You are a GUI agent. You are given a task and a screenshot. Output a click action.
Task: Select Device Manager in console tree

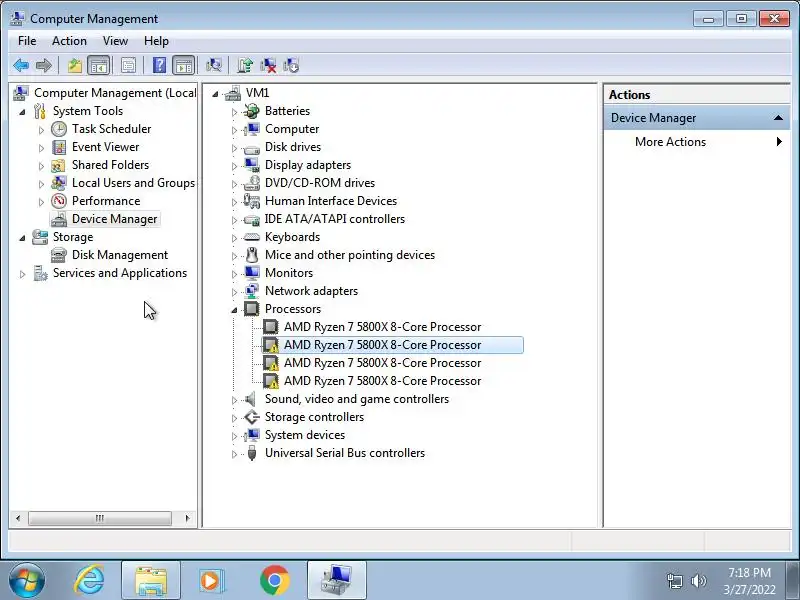(x=114, y=219)
